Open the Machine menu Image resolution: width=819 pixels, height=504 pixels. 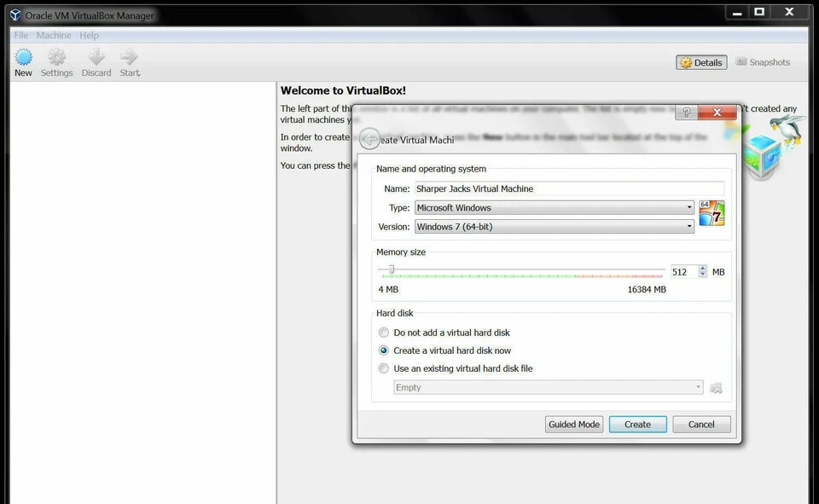(54, 35)
